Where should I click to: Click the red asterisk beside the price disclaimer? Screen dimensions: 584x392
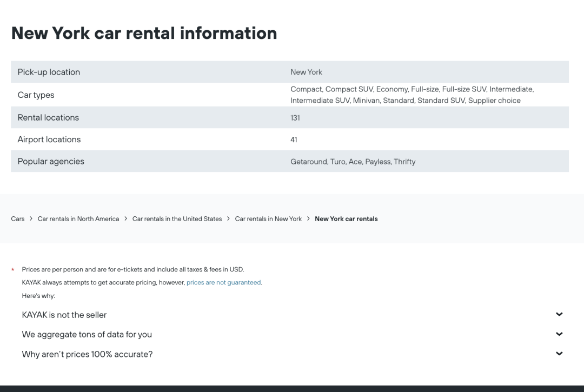(12, 270)
